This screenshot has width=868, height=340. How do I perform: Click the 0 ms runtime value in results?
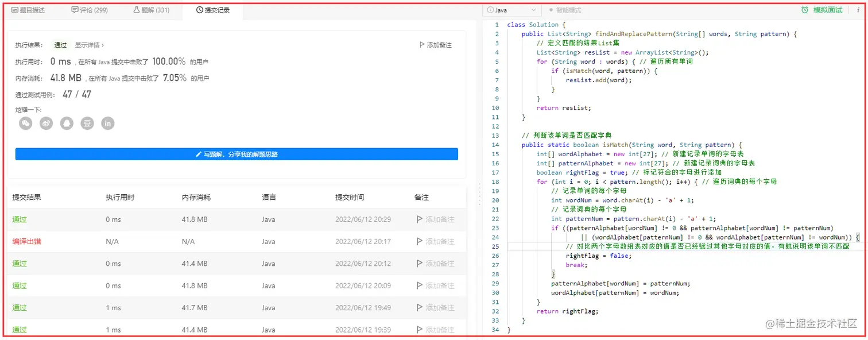pos(61,61)
